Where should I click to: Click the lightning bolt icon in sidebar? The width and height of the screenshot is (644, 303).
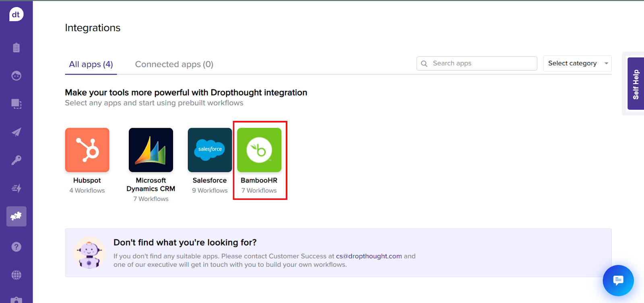[x=16, y=188]
